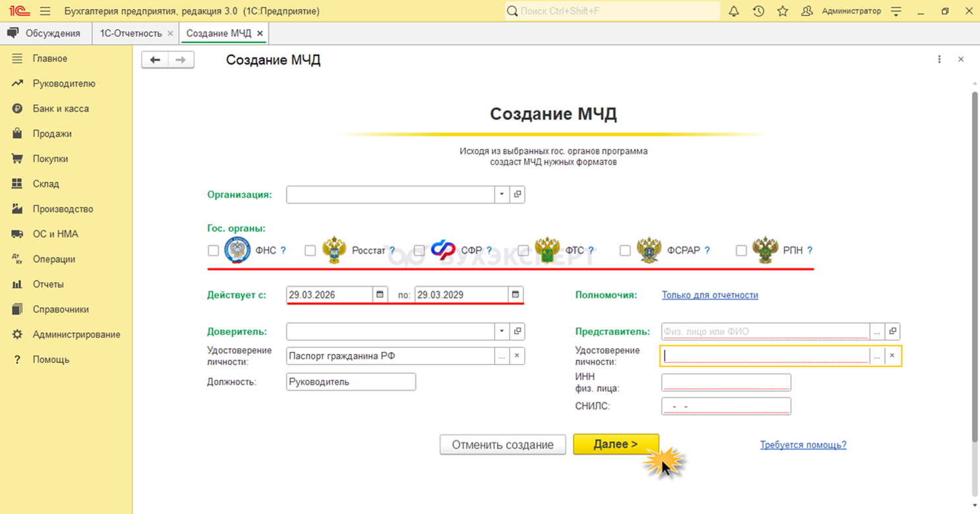Screen dimensions: 980x514
Task: Expand the Организация dropdown list
Action: tap(502, 194)
